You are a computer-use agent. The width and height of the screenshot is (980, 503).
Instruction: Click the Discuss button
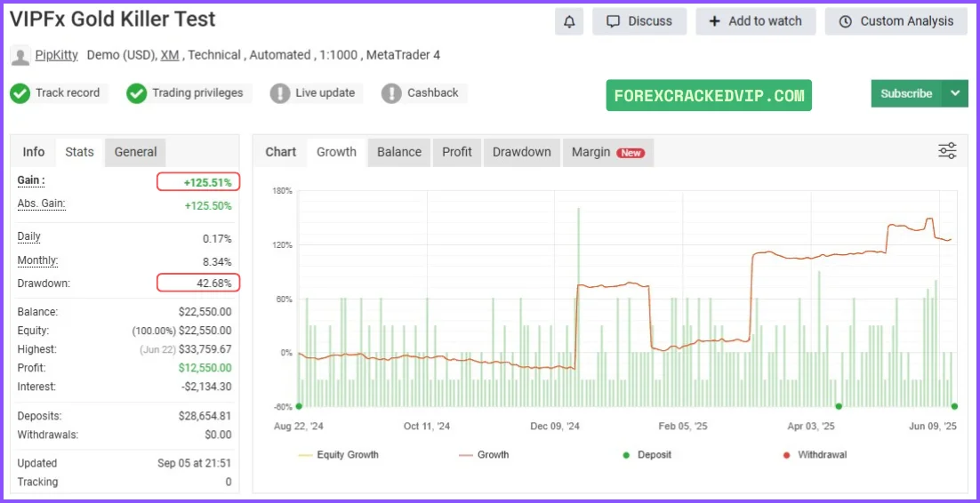[x=639, y=21]
